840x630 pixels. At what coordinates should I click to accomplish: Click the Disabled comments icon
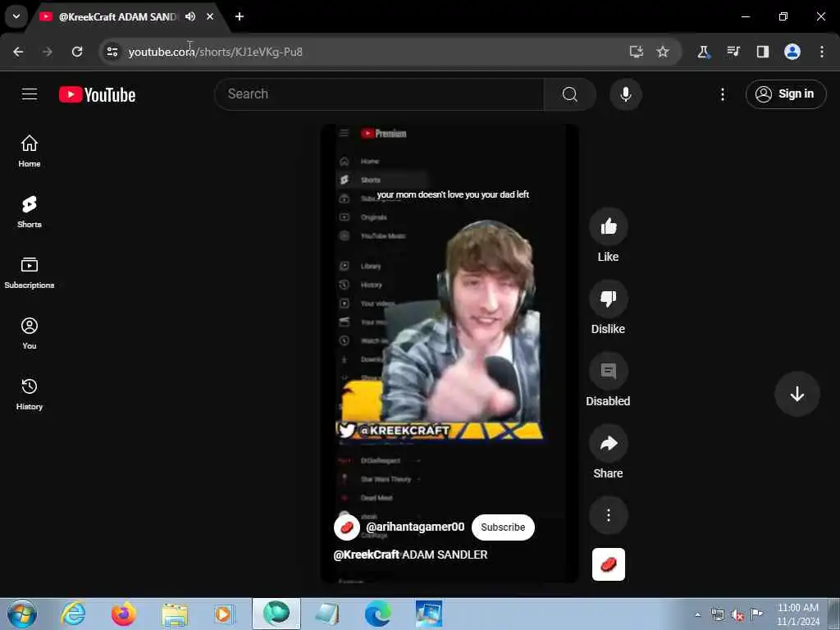click(608, 371)
